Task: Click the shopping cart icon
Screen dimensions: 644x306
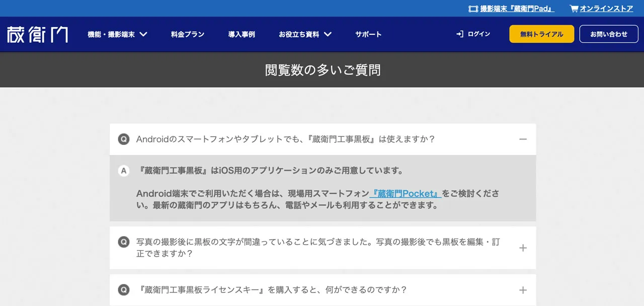Action: tap(574, 9)
